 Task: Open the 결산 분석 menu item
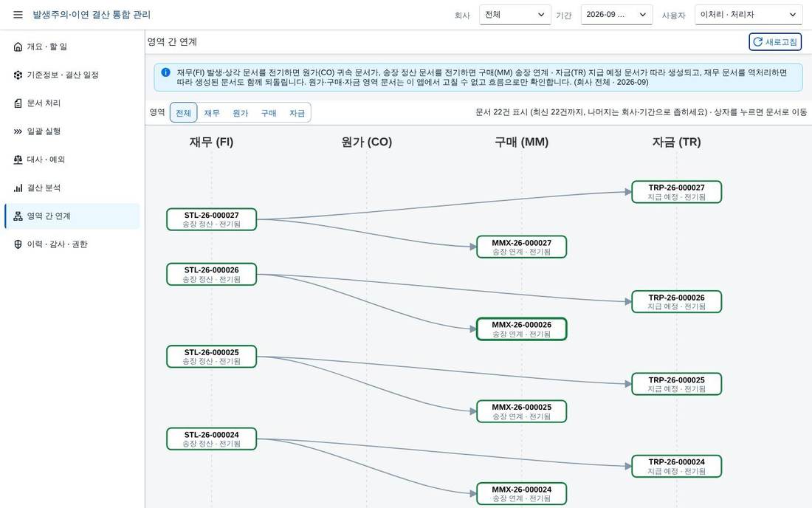click(x=72, y=188)
